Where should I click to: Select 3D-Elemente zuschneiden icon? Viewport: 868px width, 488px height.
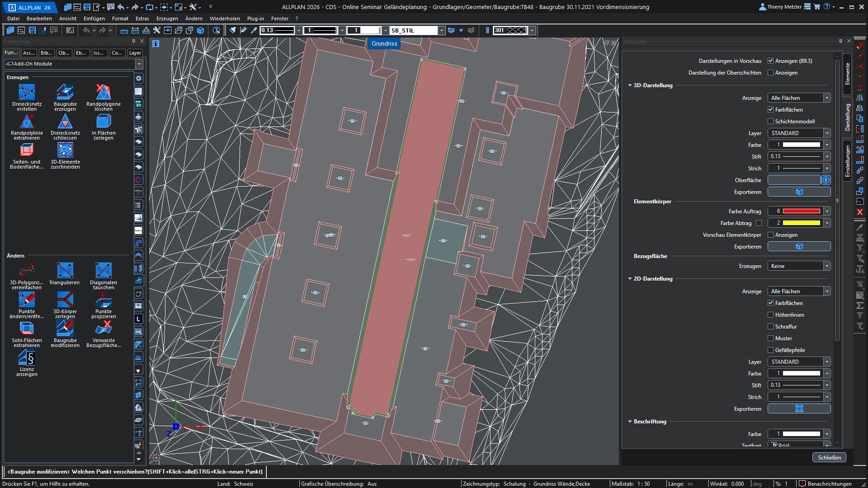pos(65,150)
